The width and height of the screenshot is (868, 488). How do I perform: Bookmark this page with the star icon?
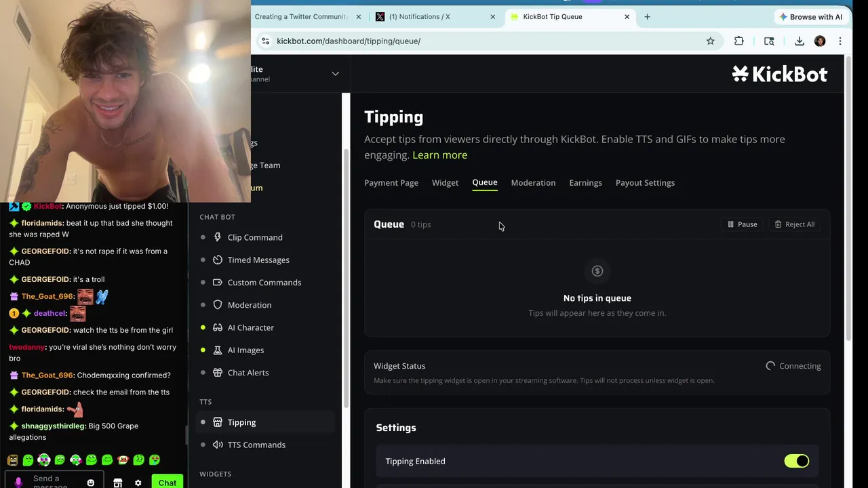point(710,41)
